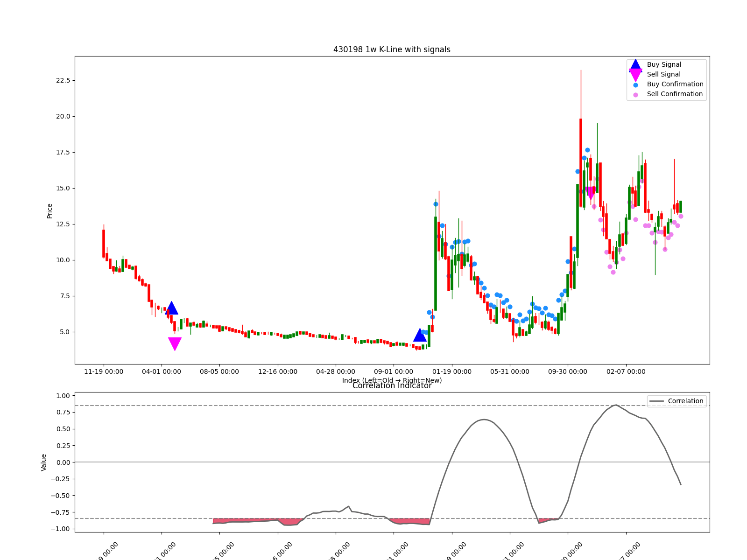Click '04-01 00:00' date tick on price chart

click(162, 372)
